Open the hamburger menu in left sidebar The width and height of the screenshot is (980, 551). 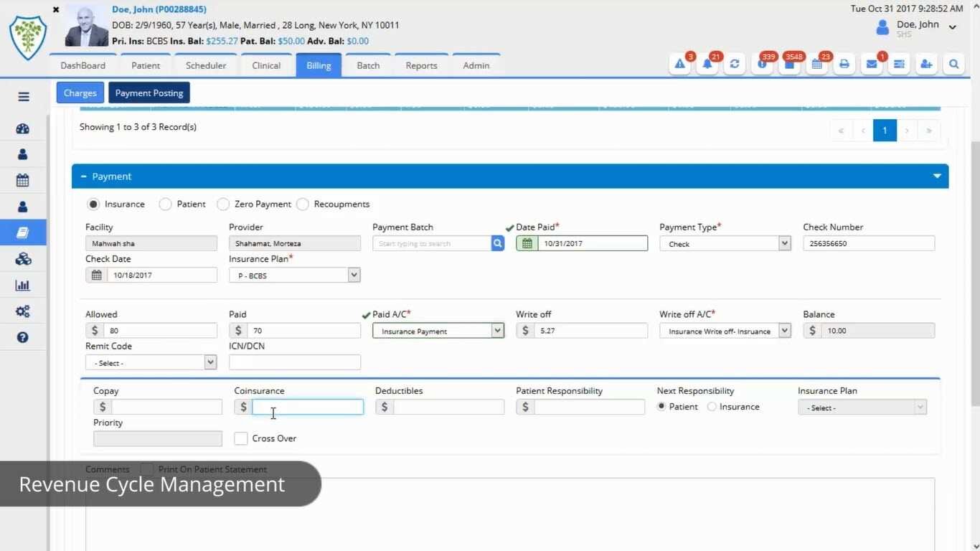point(23,97)
